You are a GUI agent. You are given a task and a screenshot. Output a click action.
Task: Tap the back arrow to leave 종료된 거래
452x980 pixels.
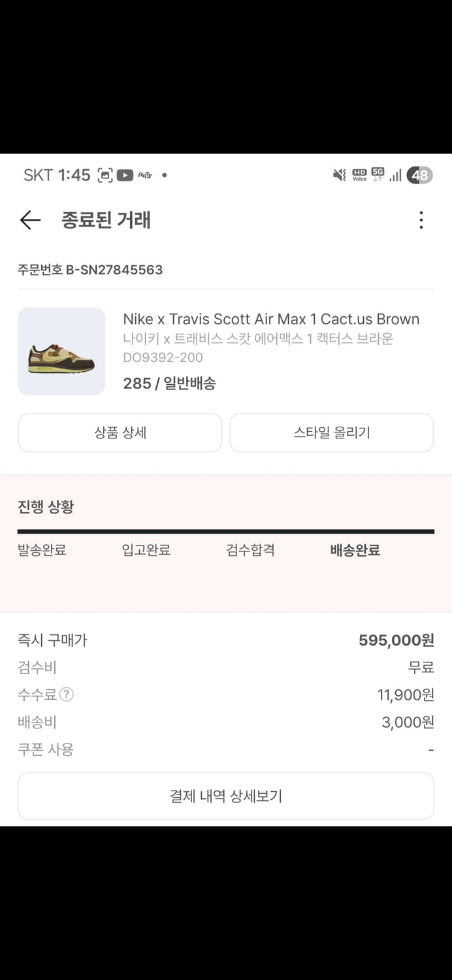pyautogui.click(x=29, y=220)
